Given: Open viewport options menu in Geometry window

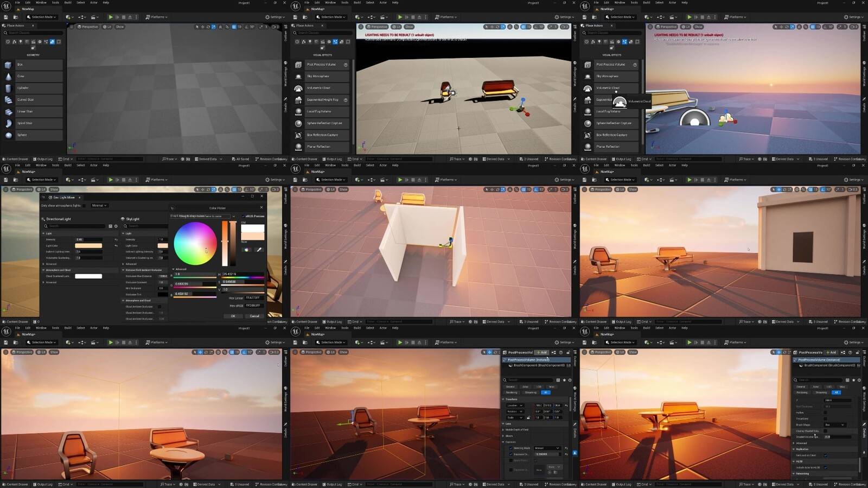Looking at the screenshot, I should 72,27.
